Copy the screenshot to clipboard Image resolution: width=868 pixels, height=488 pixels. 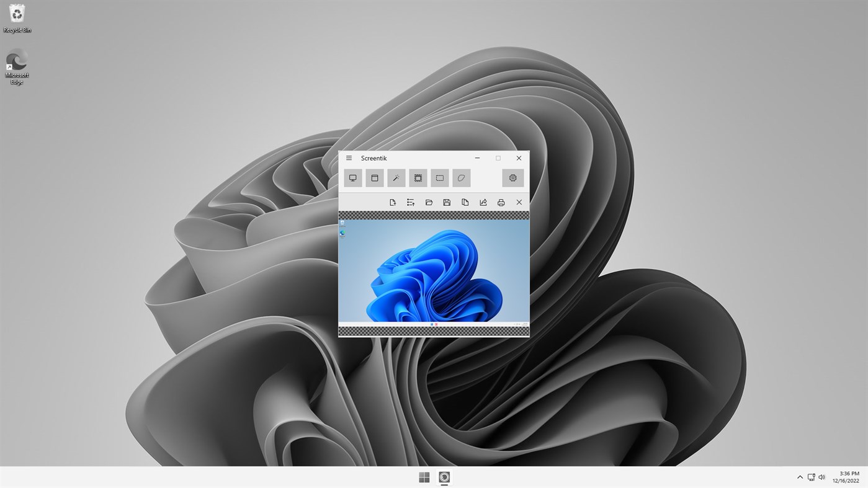[465, 202]
